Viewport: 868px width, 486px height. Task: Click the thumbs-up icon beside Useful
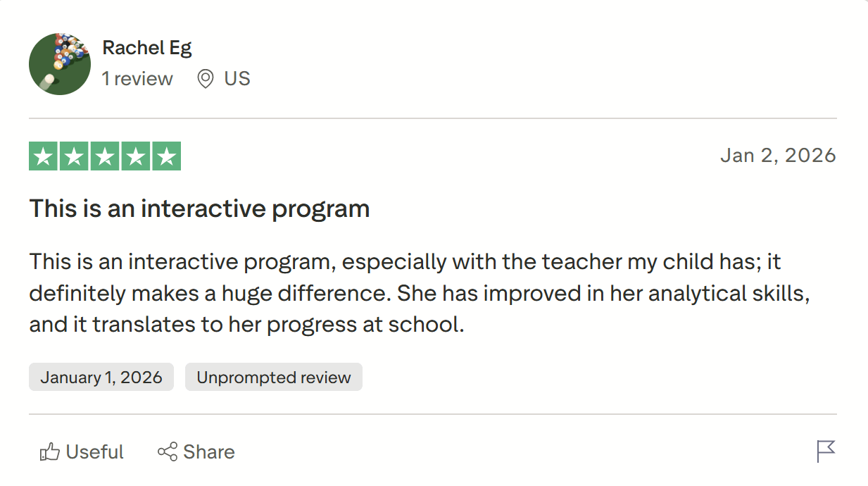coord(48,451)
